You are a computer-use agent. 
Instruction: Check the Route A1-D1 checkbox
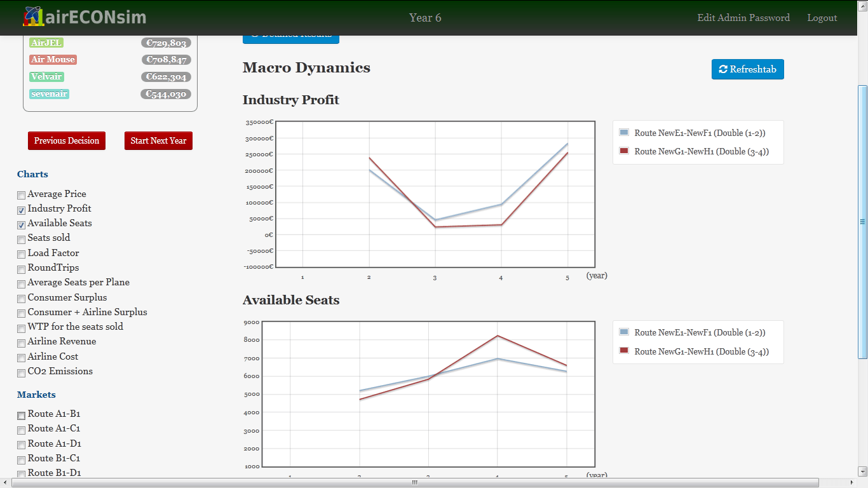(21, 445)
